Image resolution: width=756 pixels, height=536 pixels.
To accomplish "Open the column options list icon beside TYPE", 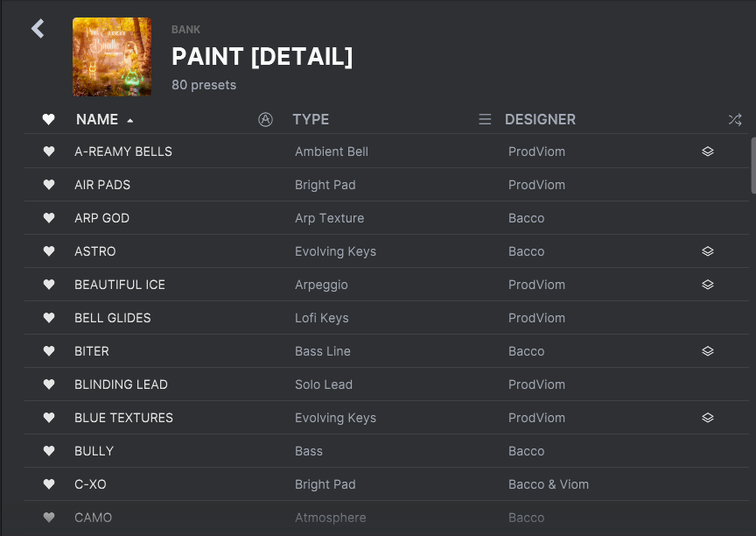I will [485, 119].
